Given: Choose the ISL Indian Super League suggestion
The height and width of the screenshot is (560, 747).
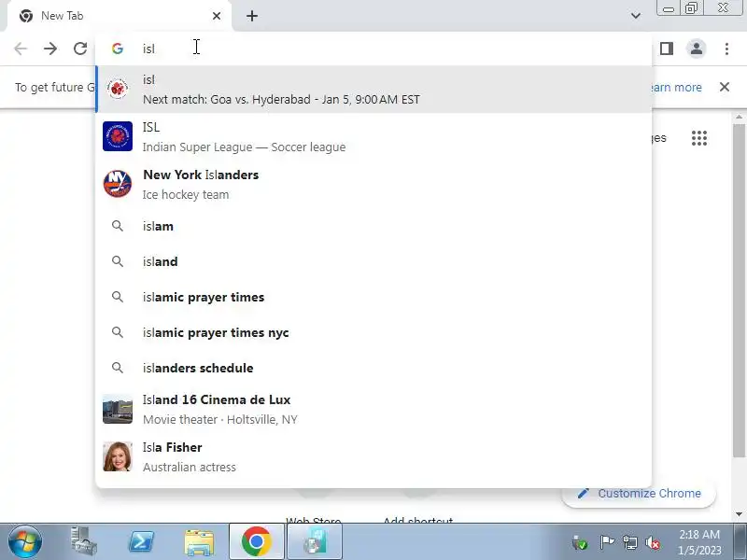Looking at the screenshot, I should 373,136.
